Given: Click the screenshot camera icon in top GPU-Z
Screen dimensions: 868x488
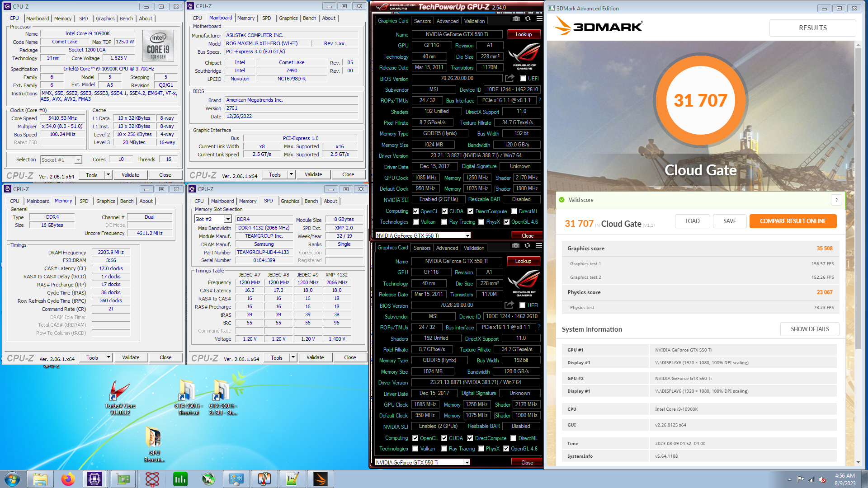Looking at the screenshot, I should pyautogui.click(x=516, y=19).
